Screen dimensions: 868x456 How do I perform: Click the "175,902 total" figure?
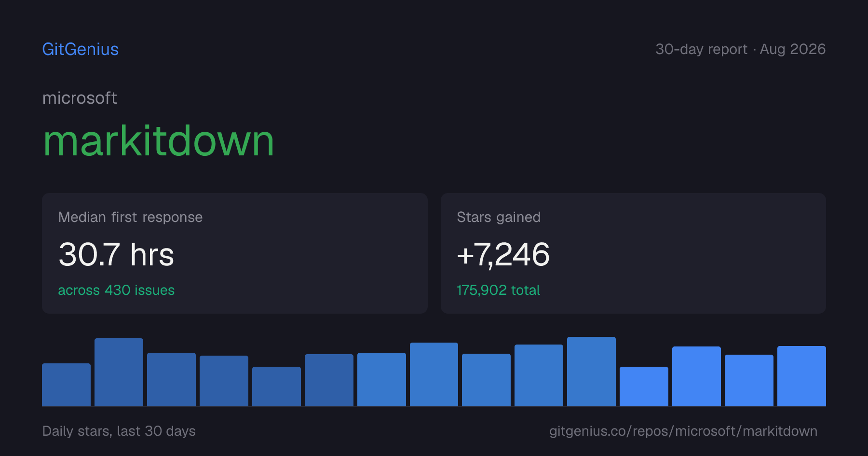[498, 290]
